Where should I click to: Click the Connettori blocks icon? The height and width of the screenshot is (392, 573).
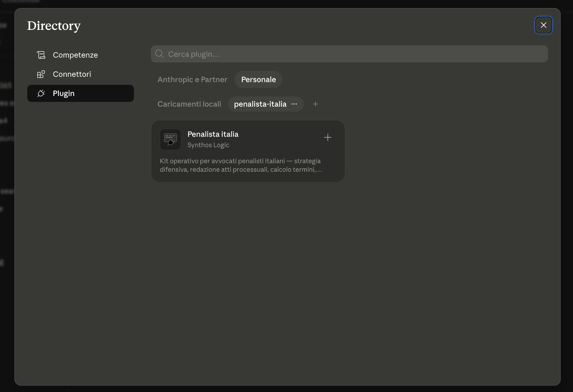click(41, 74)
